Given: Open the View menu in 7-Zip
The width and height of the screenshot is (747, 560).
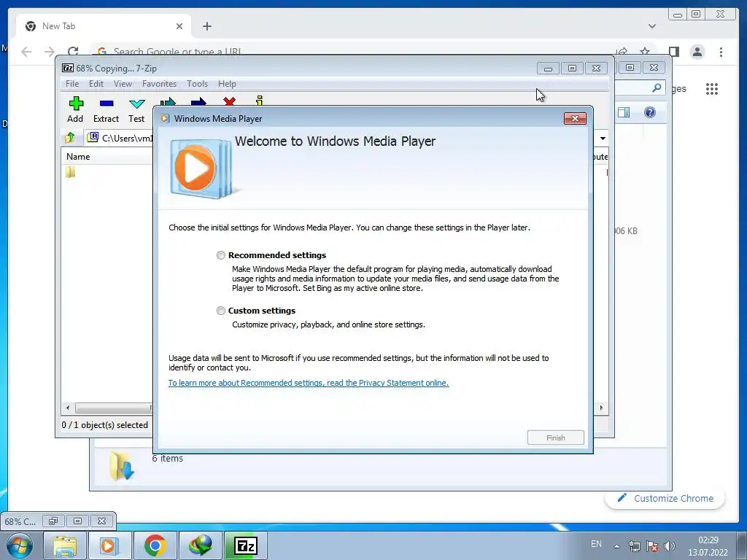Looking at the screenshot, I should (123, 84).
